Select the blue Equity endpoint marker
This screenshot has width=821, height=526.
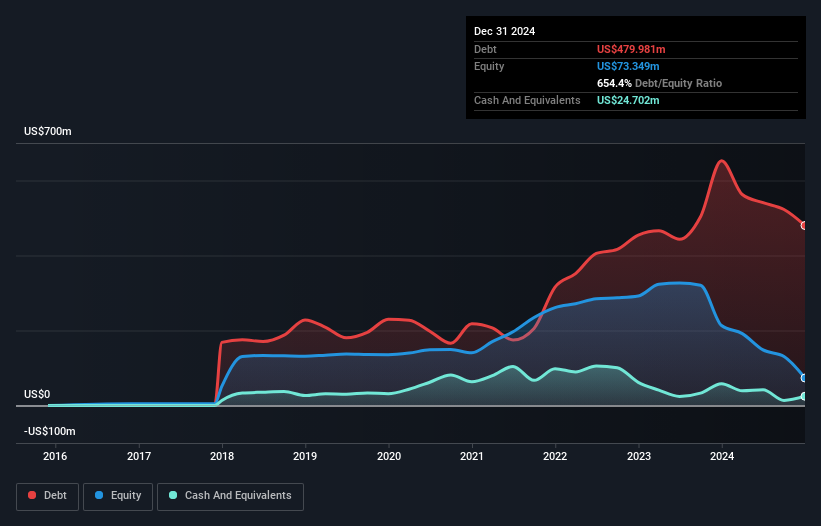pos(804,378)
